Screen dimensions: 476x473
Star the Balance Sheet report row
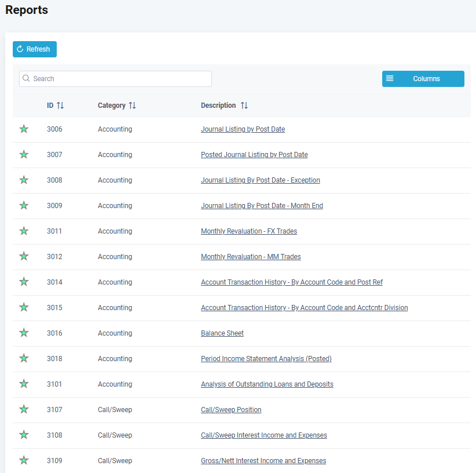pos(24,333)
